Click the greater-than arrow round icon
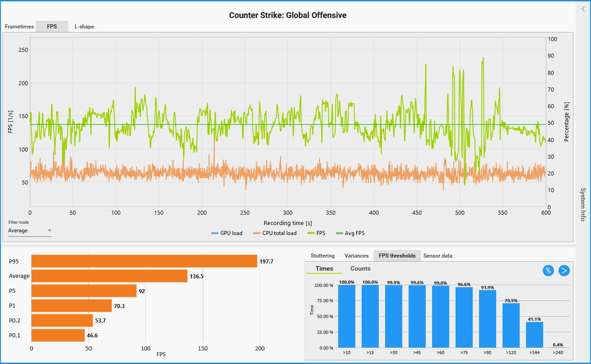The width and height of the screenshot is (591, 364). coord(564,271)
